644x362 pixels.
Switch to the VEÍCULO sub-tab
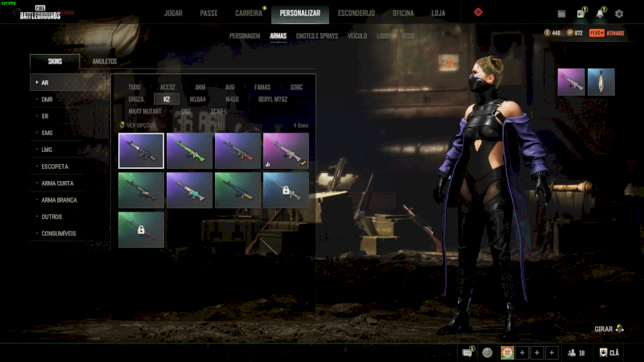357,36
